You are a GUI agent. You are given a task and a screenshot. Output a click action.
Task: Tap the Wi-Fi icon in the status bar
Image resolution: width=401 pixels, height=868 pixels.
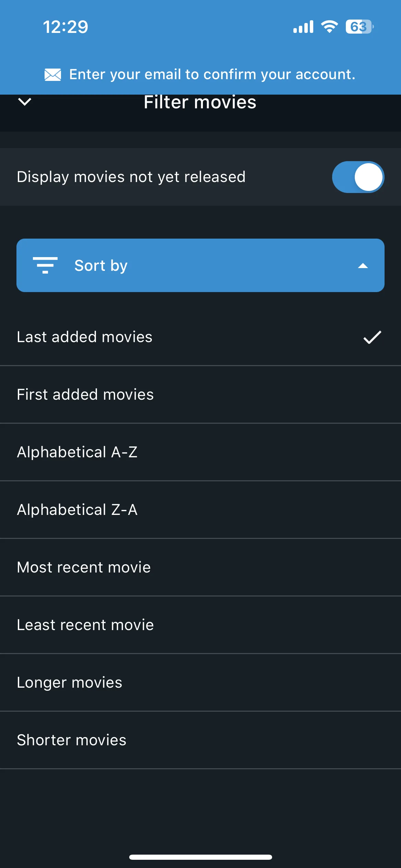(329, 27)
